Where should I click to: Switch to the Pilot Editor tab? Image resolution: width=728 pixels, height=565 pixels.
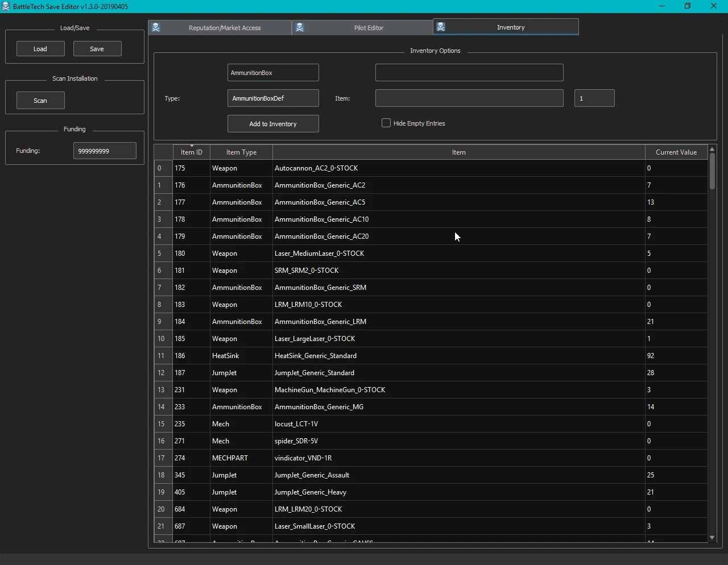click(368, 28)
